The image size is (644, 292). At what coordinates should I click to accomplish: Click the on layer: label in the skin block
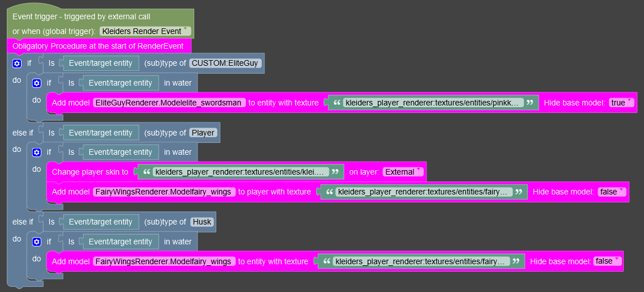[364, 172]
